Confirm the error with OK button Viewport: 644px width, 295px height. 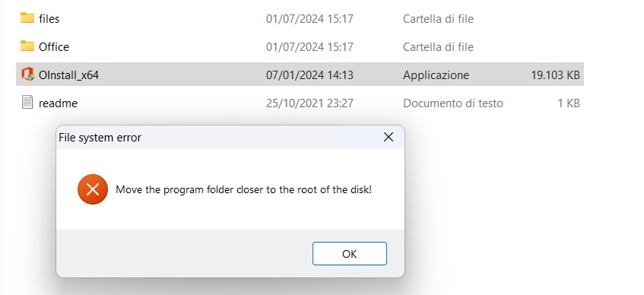[x=350, y=253]
